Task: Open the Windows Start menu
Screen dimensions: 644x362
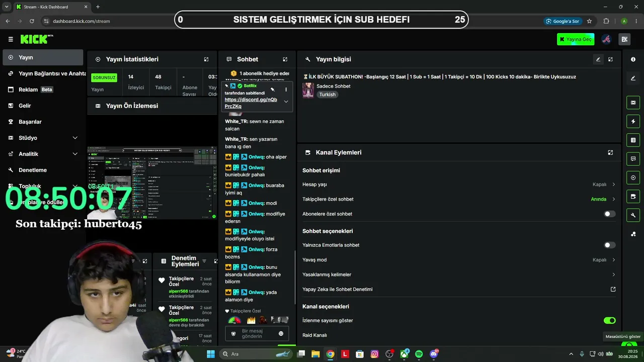Action: pos(211,354)
